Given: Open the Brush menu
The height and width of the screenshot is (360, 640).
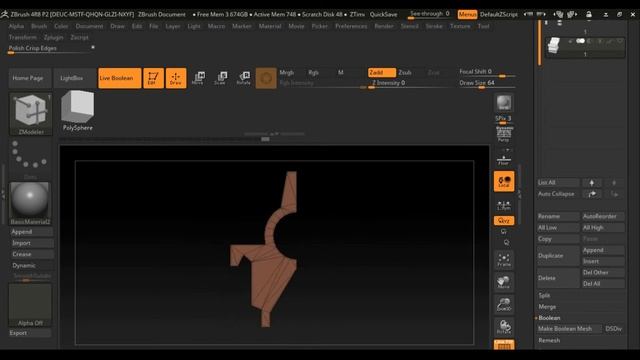Looking at the screenshot, I should pyautogui.click(x=39, y=26).
